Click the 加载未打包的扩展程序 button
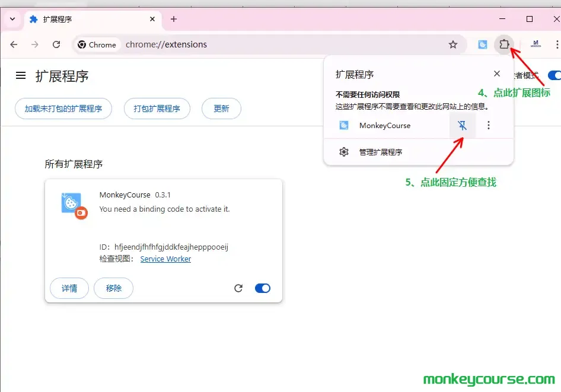The height and width of the screenshot is (392, 561). click(63, 109)
